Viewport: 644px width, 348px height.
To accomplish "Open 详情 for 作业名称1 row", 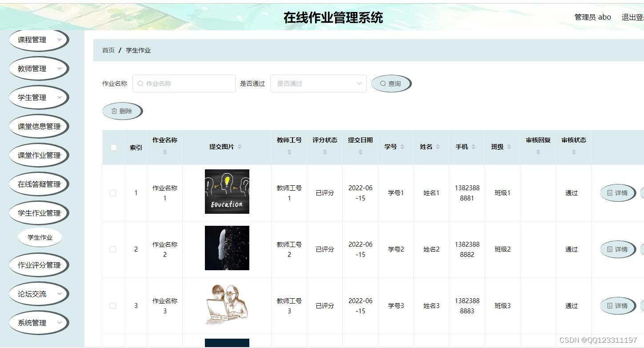I will (x=618, y=193).
